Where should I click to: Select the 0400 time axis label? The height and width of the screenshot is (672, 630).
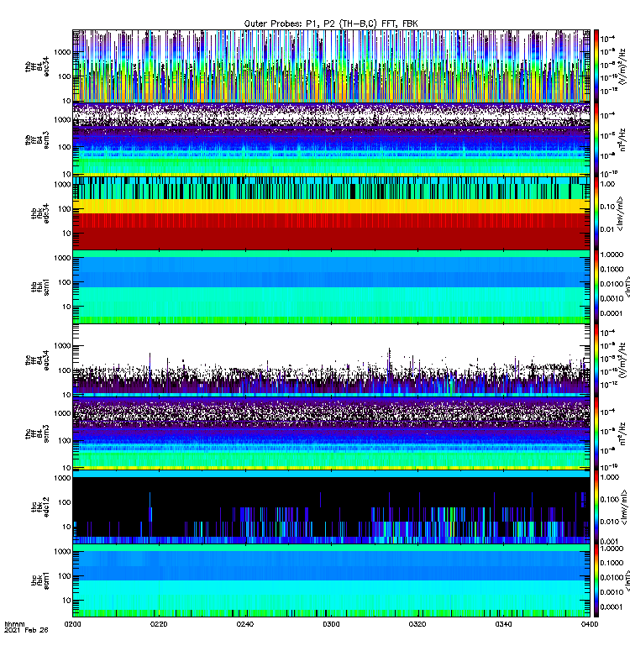click(590, 624)
